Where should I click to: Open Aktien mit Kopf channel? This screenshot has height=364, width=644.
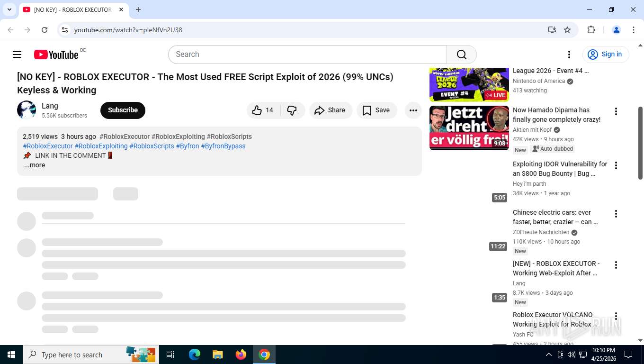pyautogui.click(x=532, y=130)
